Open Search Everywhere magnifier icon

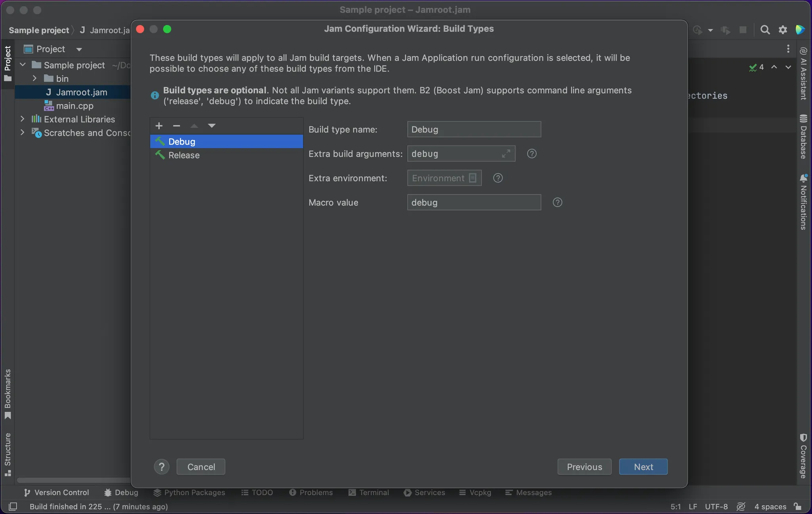coord(765,30)
